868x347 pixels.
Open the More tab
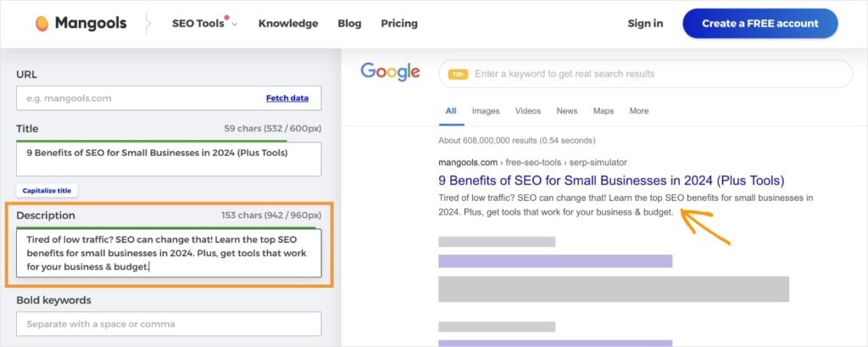pos(639,111)
